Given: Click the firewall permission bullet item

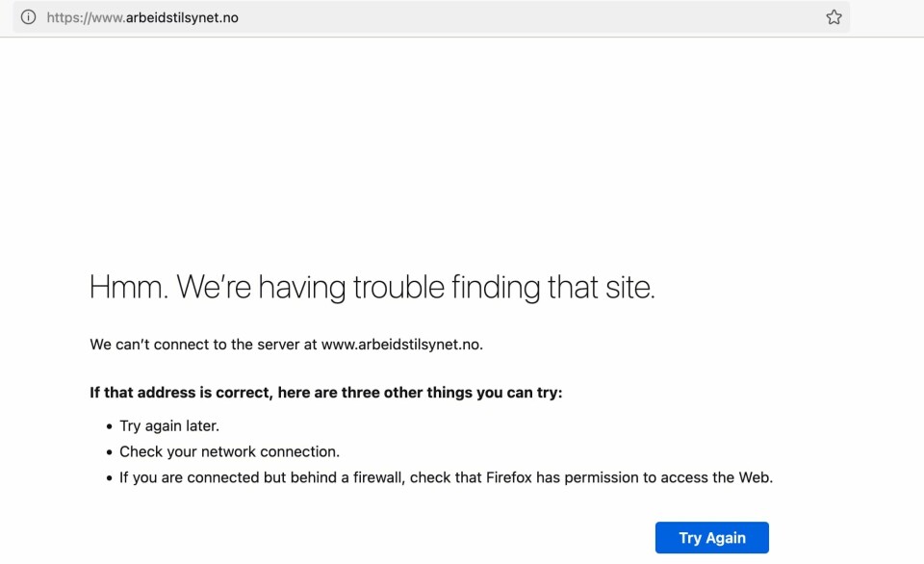Looking at the screenshot, I should [x=446, y=476].
